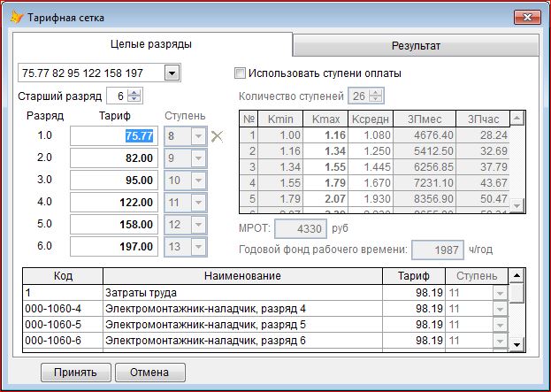Screen dimensions: 551x392
Task: Close the Тарифная сетка window
Action: pos(527,17)
